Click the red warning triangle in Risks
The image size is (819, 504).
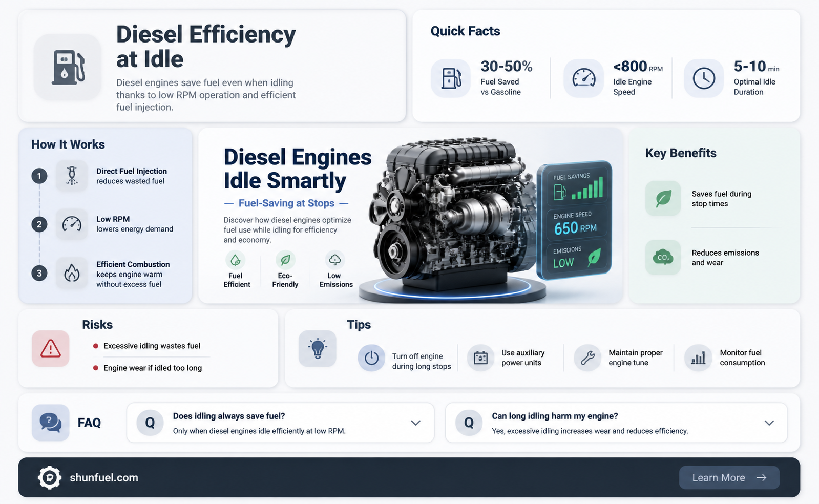[x=51, y=348]
